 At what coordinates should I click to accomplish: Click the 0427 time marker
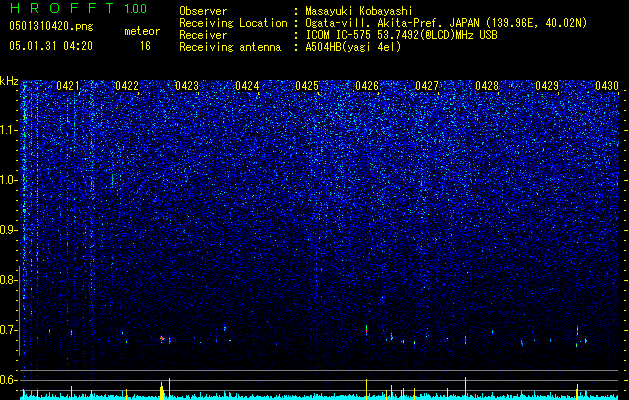[x=427, y=86]
